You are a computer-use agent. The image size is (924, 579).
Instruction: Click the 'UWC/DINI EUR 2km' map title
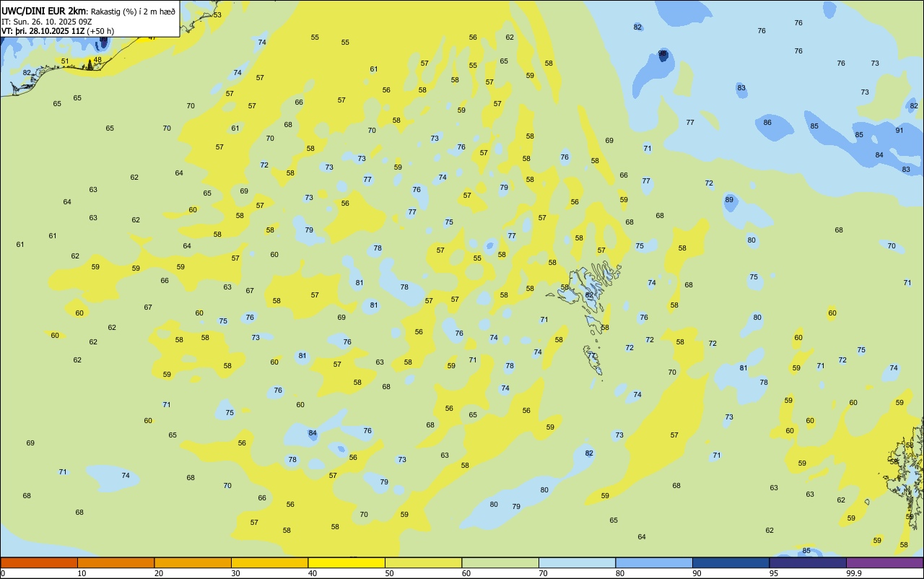pos(44,11)
